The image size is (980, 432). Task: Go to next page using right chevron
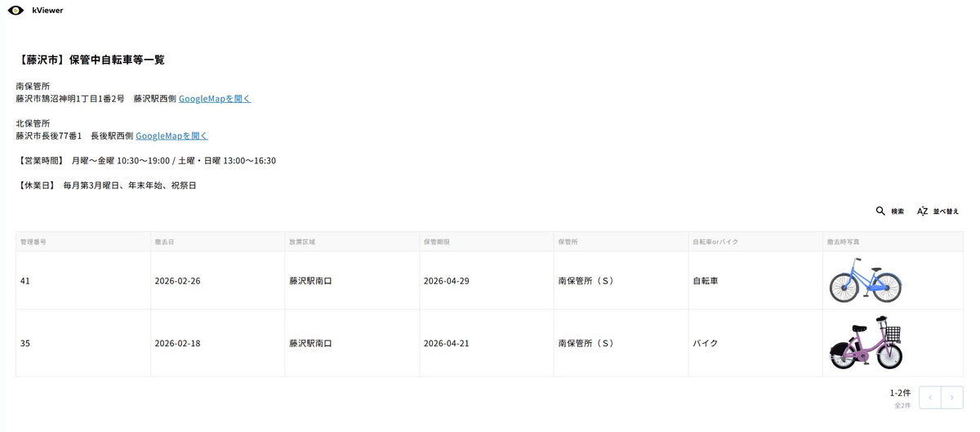(x=951, y=398)
